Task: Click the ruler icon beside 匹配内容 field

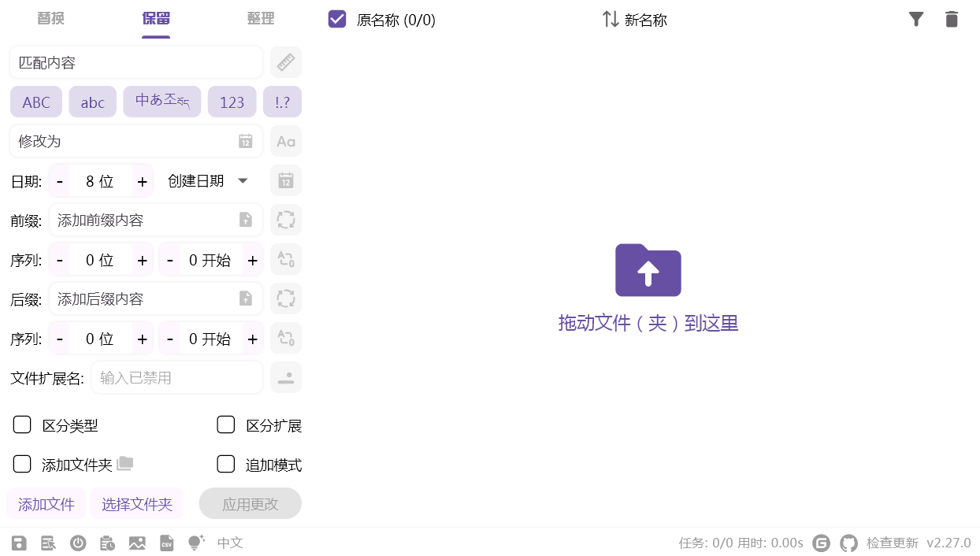Action: 285,62
